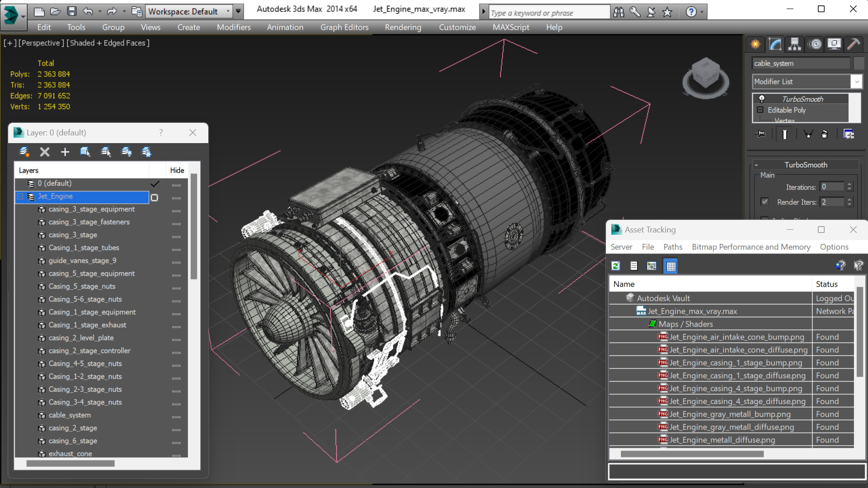Toggle current layer box for Jet_Engine
868x488 pixels.
tap(155, 197)
